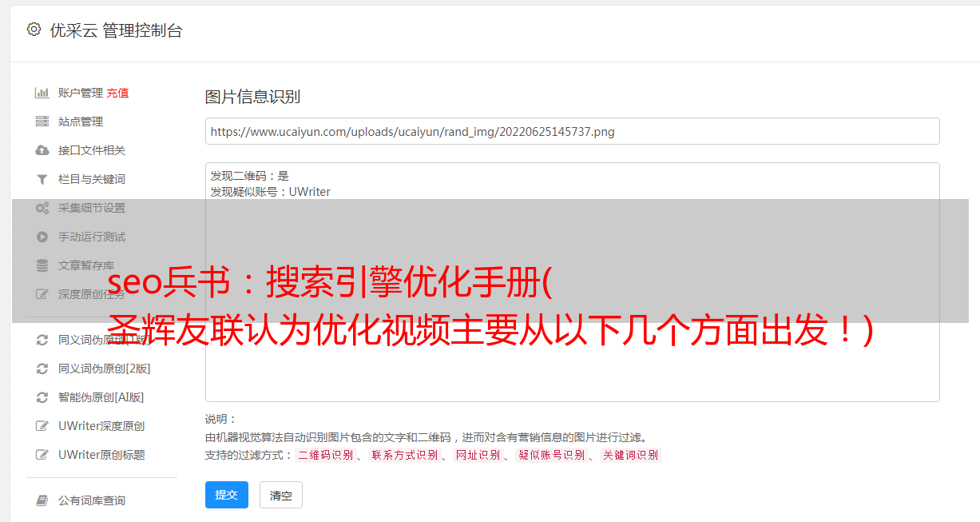980x522 pixels.
Task: Click the play circle icon for 手动运行测试
Action: click(42, 237)
